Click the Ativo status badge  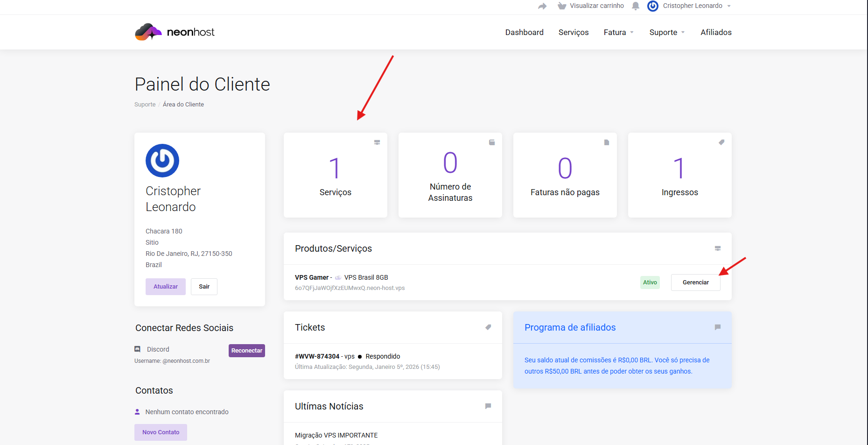650,282
